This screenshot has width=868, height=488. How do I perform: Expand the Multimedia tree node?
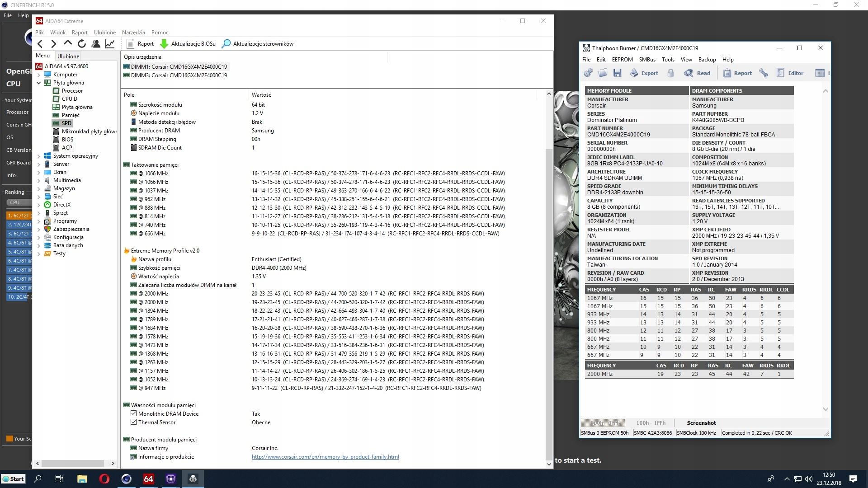[39, 180]
